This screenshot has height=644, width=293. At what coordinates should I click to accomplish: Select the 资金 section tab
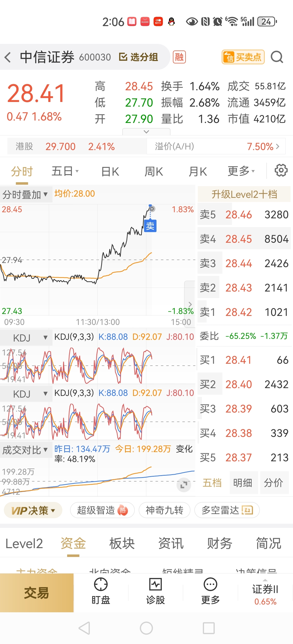coord(73,544)
